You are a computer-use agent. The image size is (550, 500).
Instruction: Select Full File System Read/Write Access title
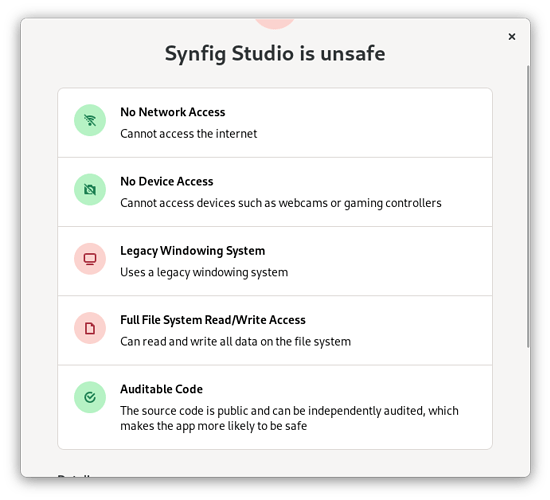point(213,320)
